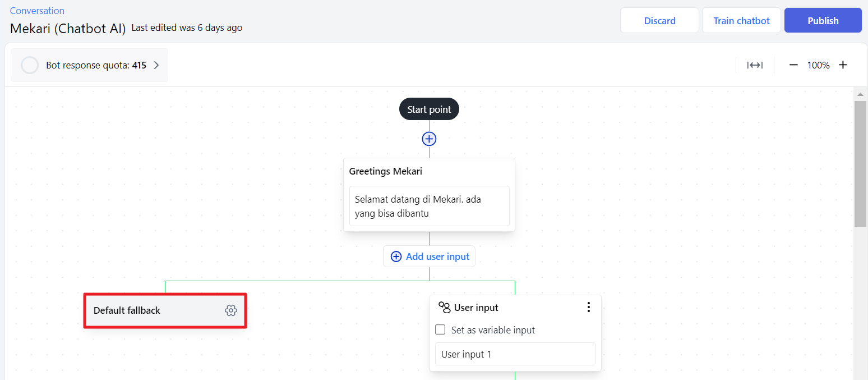Screen dimensions: 868x380
Task: Expand Bot response quota chevron
Action: click(156, 65)
